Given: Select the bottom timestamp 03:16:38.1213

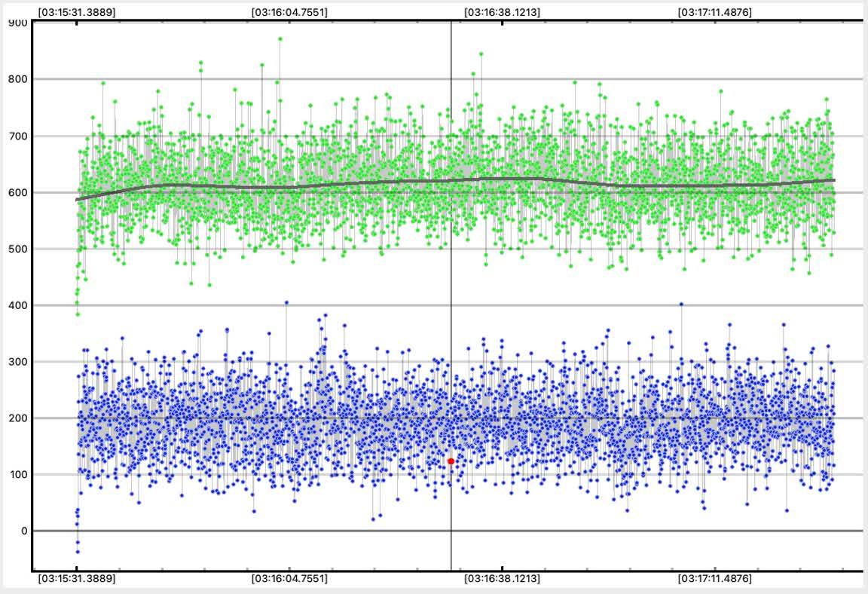Looking at the screenshot, I should tap(502, 579).
